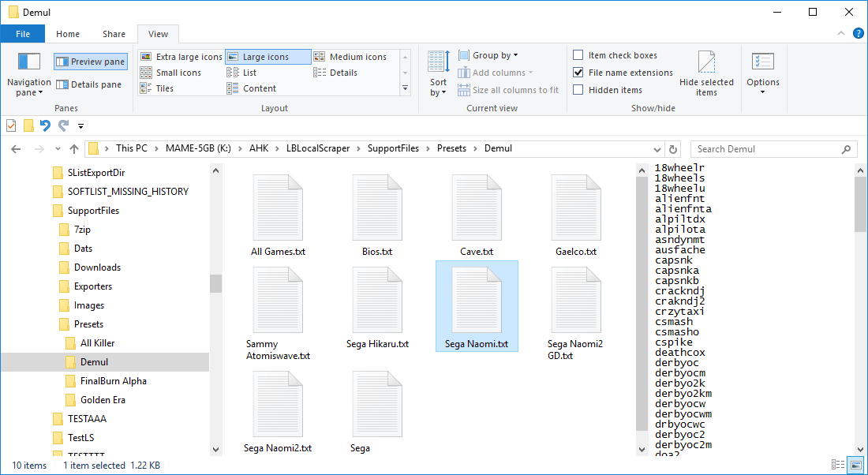
Task: Click navigation pane scrollbar thumb
Action: click(x=216, y=284)
